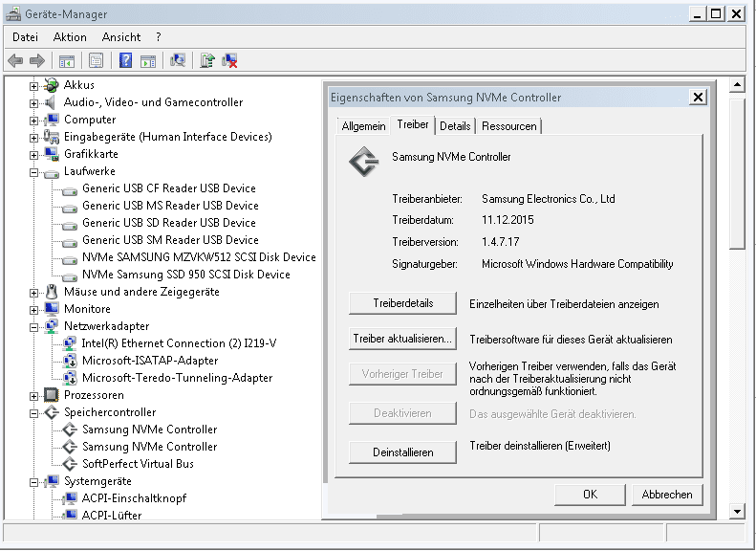Click the Deinstallieren button
The height and width of the screenshot is (551, 756).
(402, 452)
